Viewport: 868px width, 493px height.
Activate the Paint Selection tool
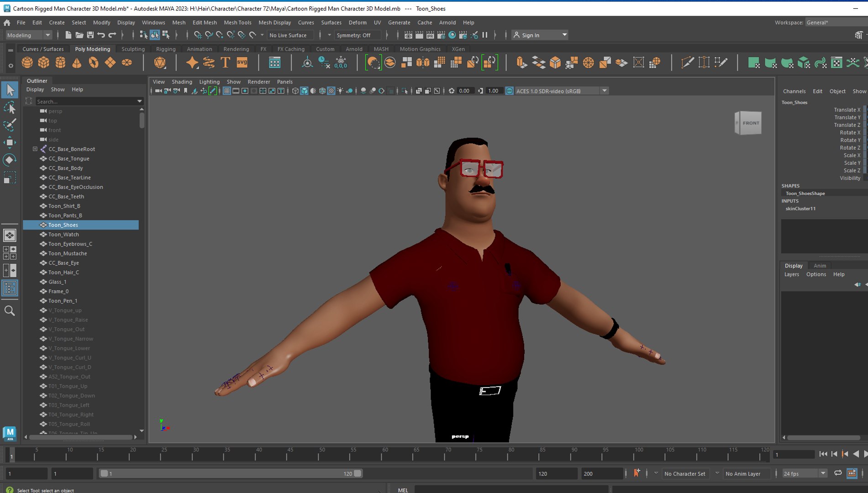tap(10, 125)
